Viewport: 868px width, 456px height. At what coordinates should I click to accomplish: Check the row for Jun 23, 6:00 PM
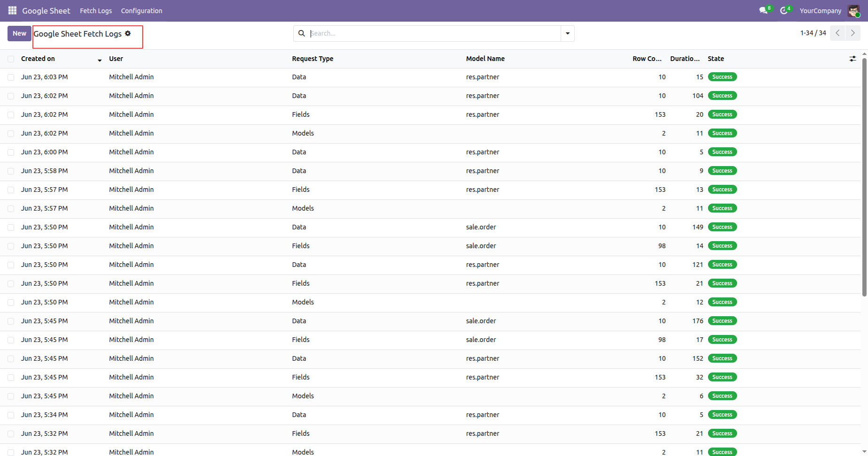(x=11, y=152)
